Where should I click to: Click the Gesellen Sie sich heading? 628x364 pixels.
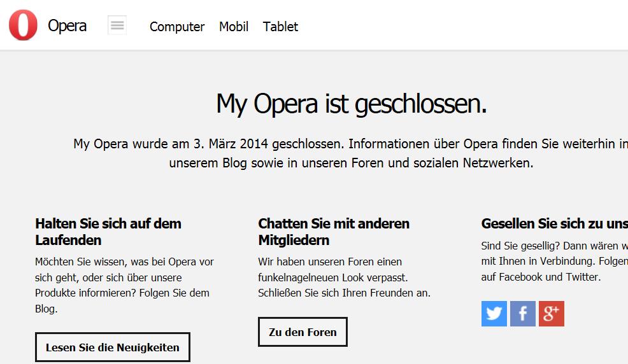click(x=554, y=223)
